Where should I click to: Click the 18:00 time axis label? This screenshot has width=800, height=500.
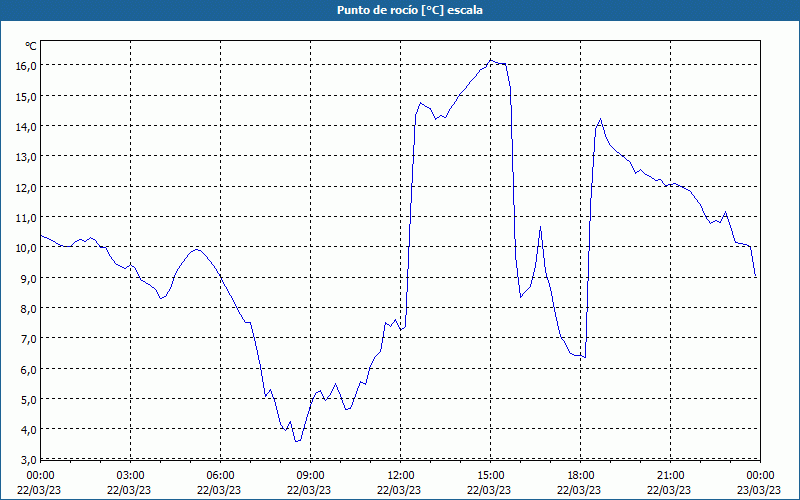coord(581,476)
